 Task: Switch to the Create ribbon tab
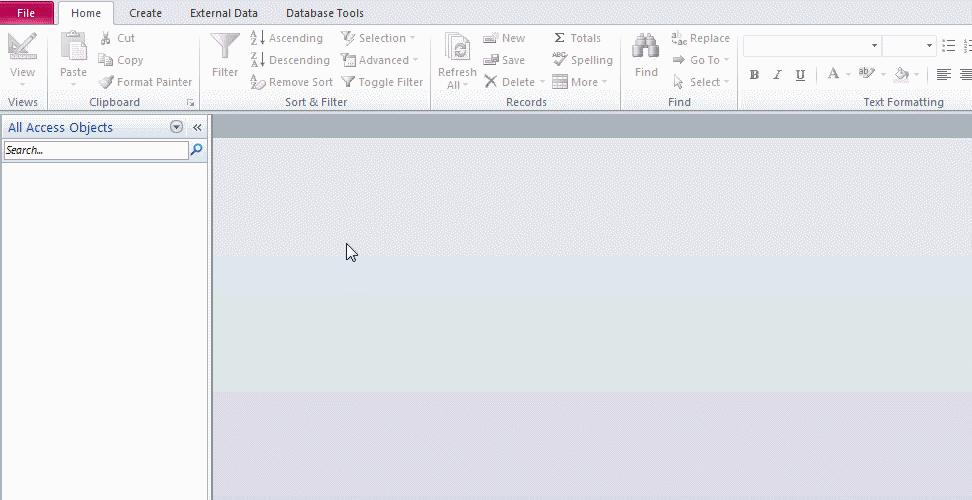pos(145,13)
